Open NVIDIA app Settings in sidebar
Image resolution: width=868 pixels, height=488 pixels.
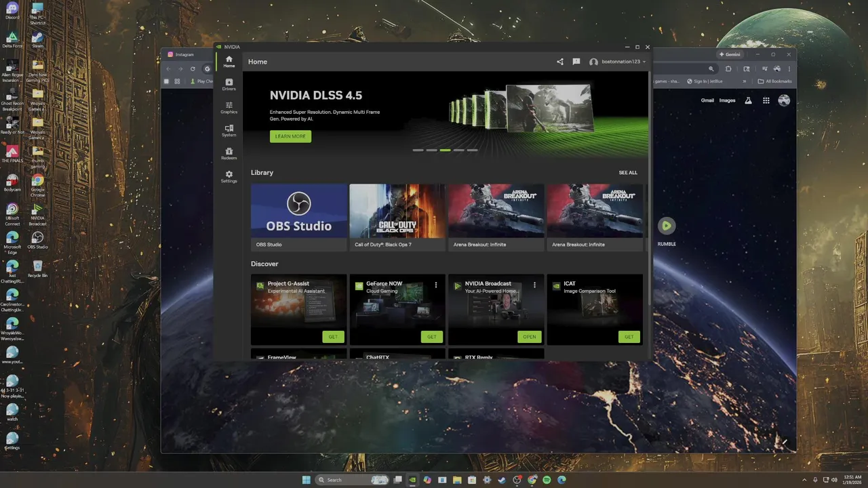(229, 177)
